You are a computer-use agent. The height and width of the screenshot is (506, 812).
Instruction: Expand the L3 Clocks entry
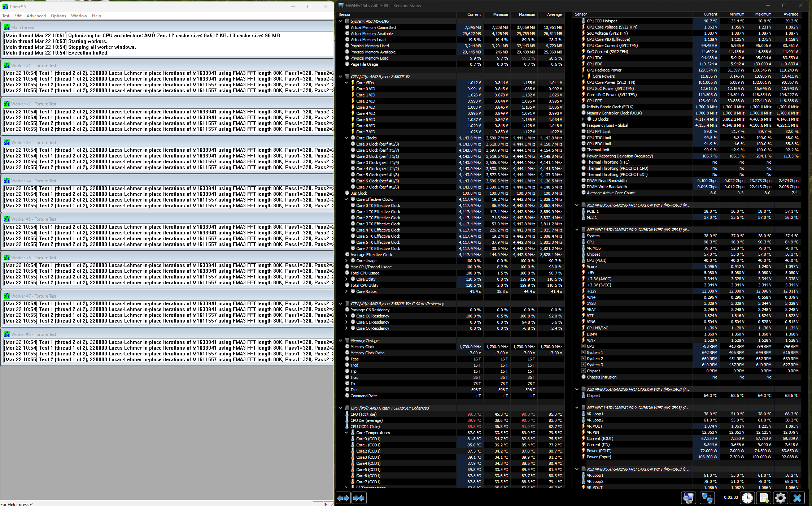point(584,119)
